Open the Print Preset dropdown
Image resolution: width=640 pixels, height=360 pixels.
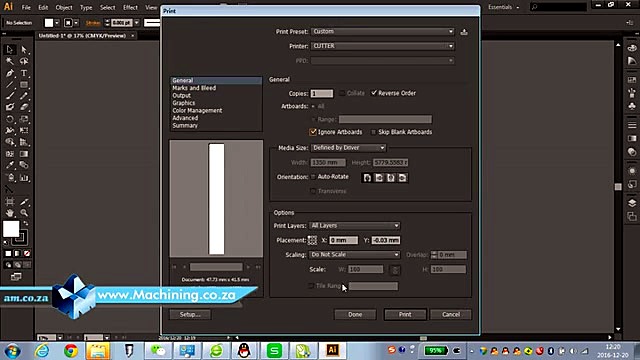coord(382,32)
